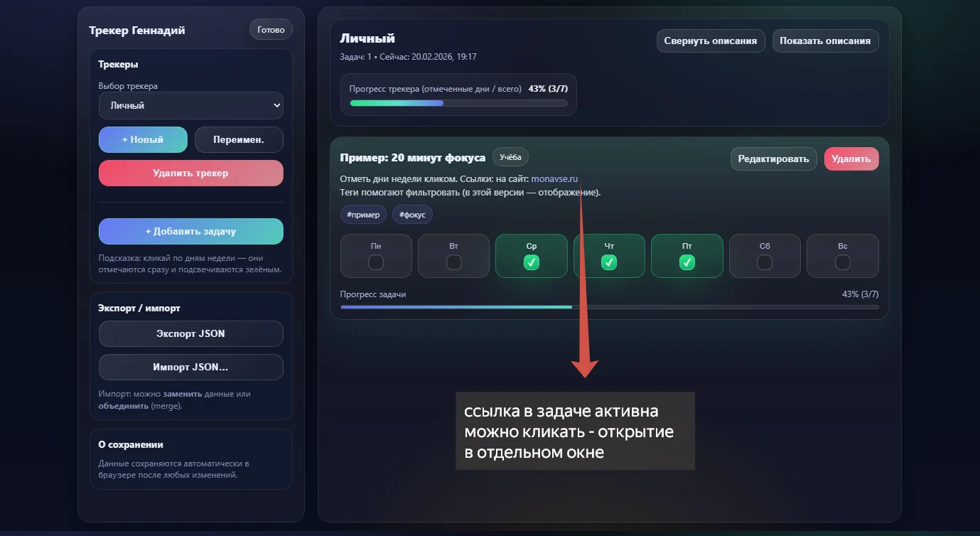Click Экспорт JSON button

(x=191, y=333)
